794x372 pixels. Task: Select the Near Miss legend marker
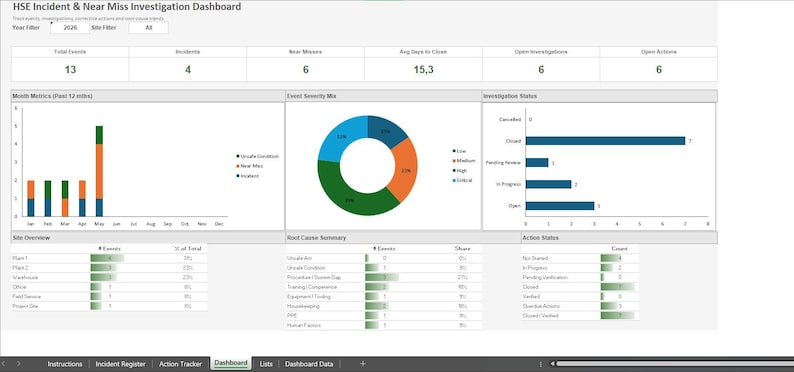pos(237,166)
